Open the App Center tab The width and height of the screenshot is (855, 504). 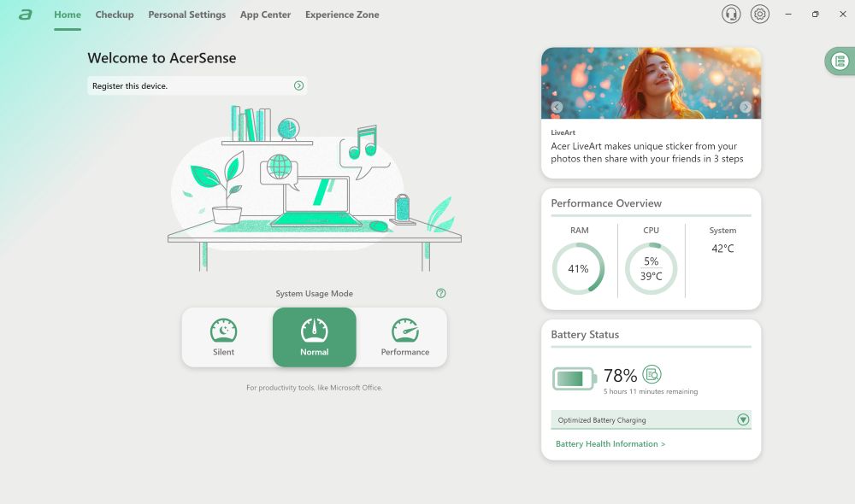[x=266, y=15]
